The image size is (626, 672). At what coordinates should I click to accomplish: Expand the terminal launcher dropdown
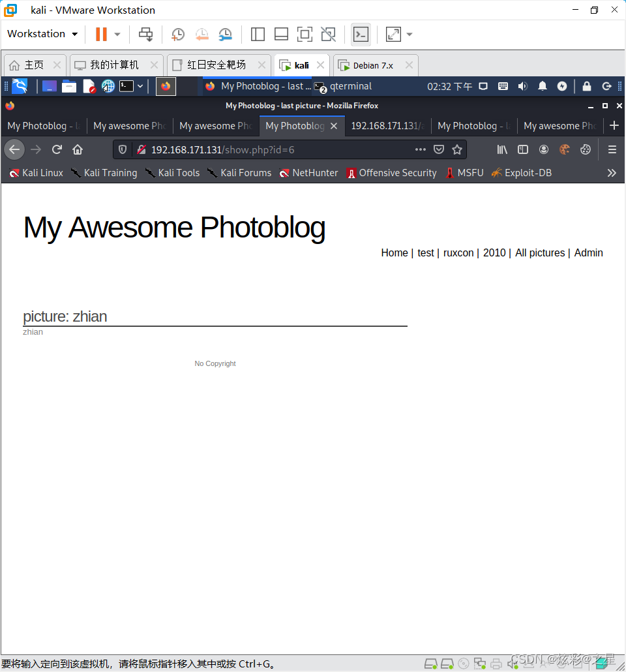pos(140,86)
